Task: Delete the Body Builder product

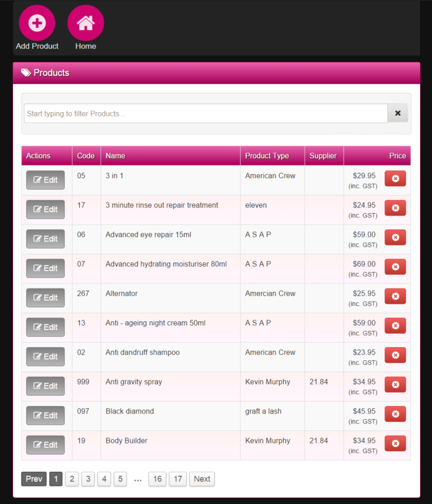Action: point(395,443)
